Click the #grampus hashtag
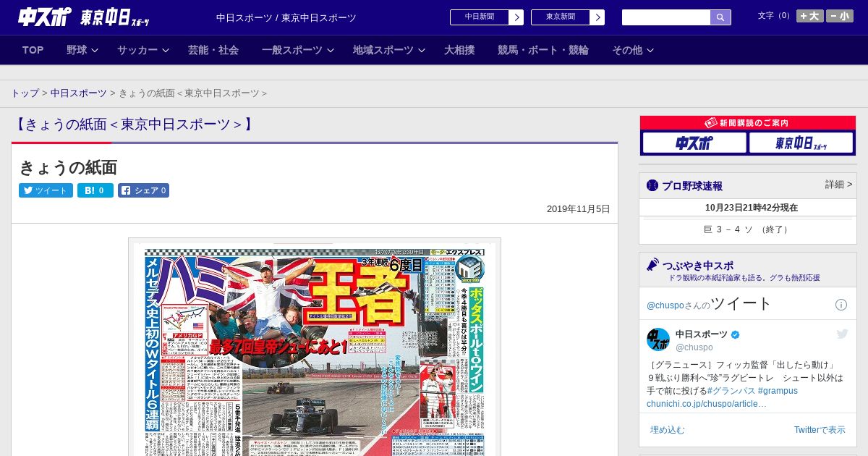This screenshot has width=868, height=456. [x=778, y=391]
